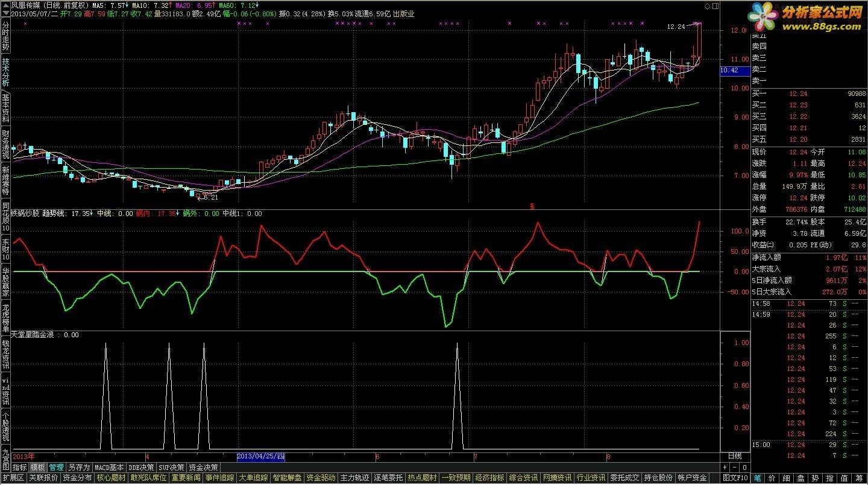Open 智能解盘 tab
Viewport: 868px width, 485px height.
coord(288,477)
